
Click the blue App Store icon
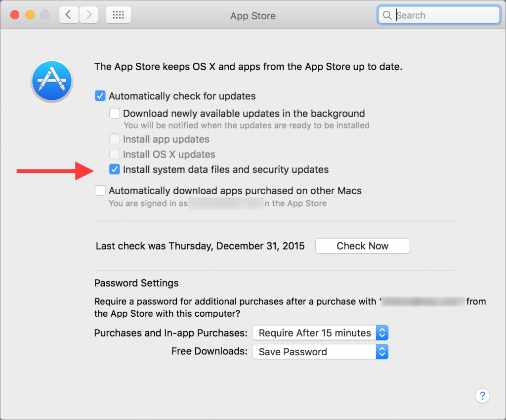52,81
